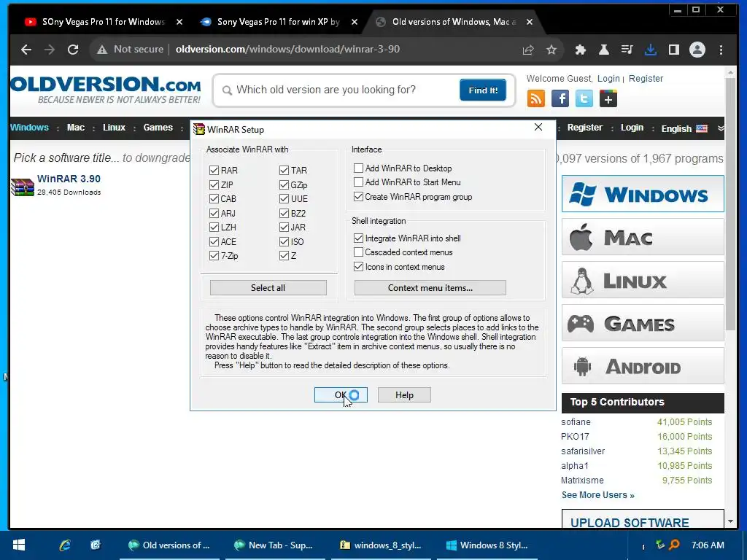
Task: Open the Windows Start button
Action: 19,545
